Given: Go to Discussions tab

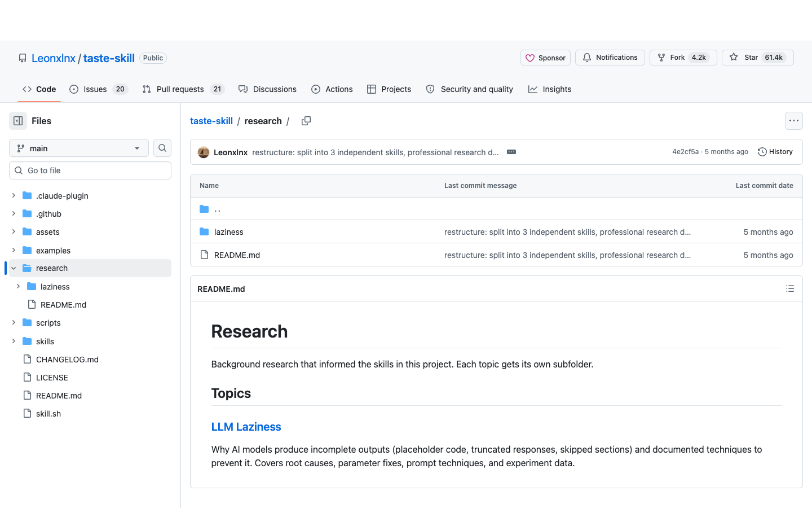Looking at the screenshot, I should pos(267,89).
